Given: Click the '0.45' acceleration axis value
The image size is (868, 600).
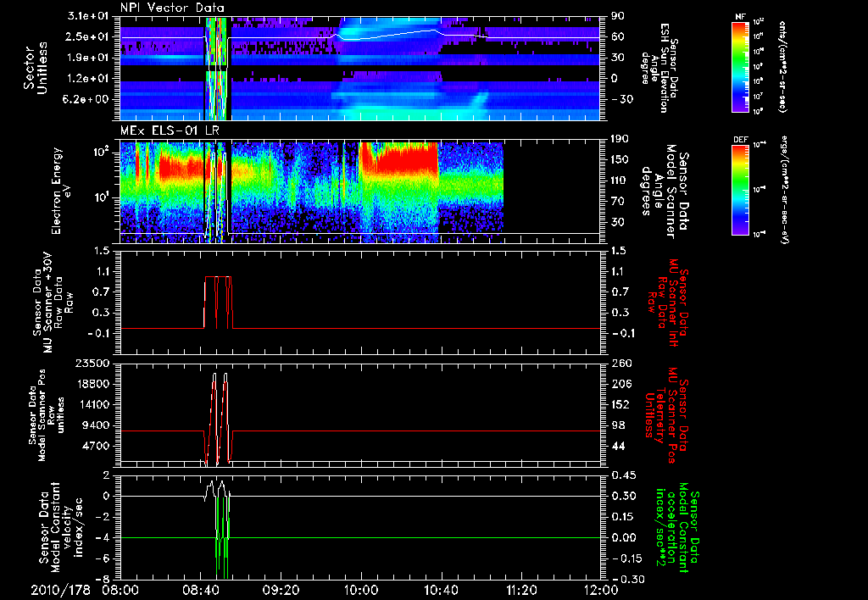Looking at the screenshot, I should point(622,475).
